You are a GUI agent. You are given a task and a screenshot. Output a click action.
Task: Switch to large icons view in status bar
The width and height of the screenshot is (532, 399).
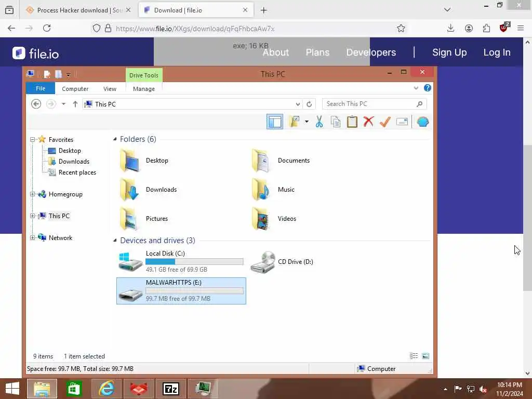[425, 356]
